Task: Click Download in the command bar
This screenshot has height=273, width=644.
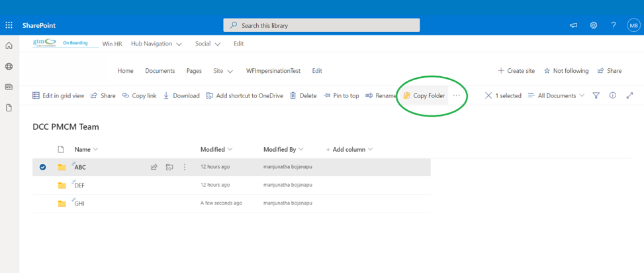Action: [x=181, y=95]
